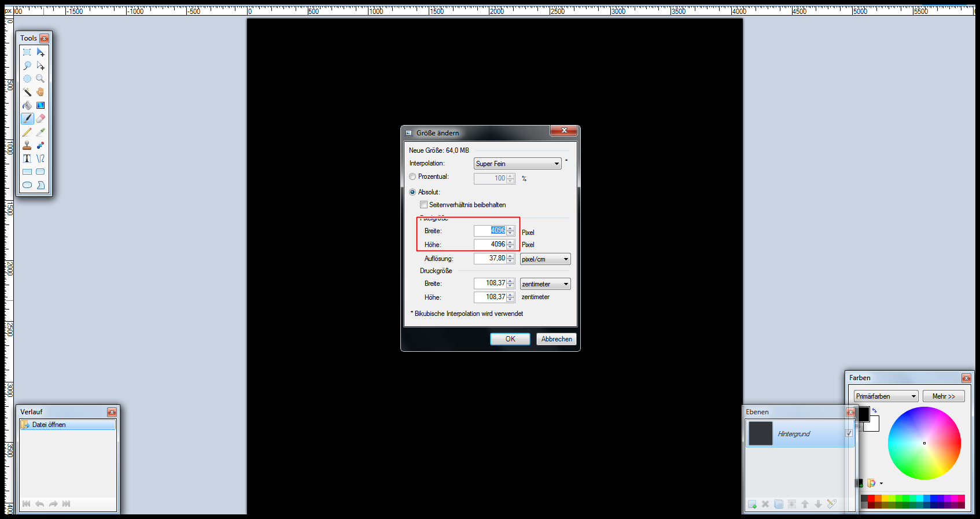The width and height of the screenshot is (980, 519).
Task: Pick the Paint Bucket fill tool
Action: pyautogui.click(x=27, y=105)
